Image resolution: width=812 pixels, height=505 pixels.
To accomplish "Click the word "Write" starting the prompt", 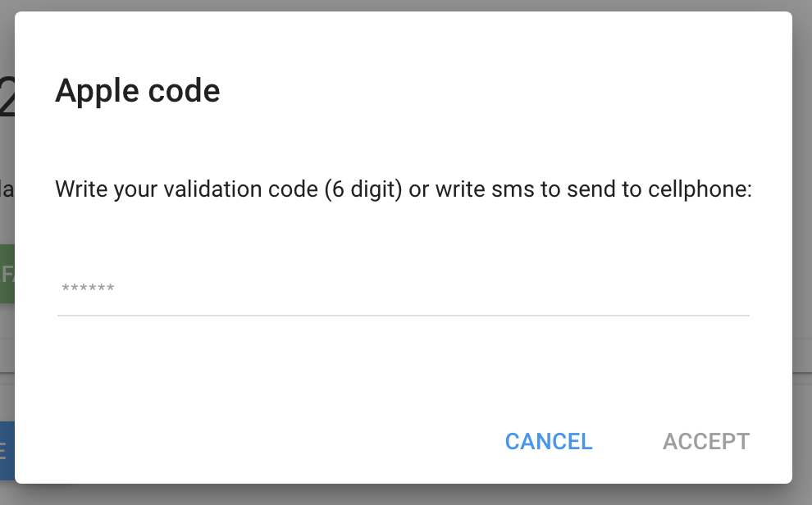I will tap(80, 189).
